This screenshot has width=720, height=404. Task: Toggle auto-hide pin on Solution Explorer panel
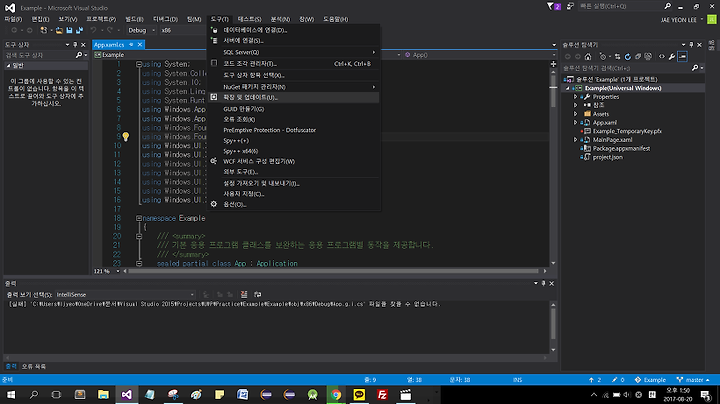691,45
